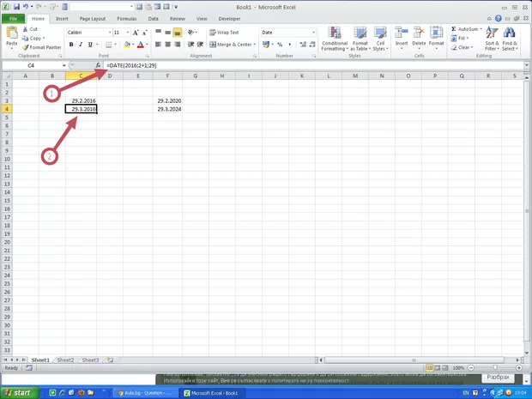Expand the Name Box dropdown arrow
Image resolution: width=532 pixels, height=399 pixels.
(x=63, y=65)
